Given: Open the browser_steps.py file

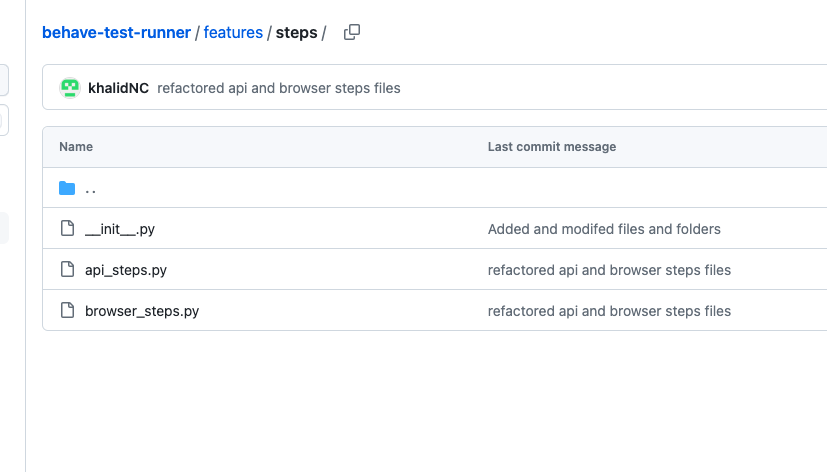Looking at the screenshot, I should [142, 311].
